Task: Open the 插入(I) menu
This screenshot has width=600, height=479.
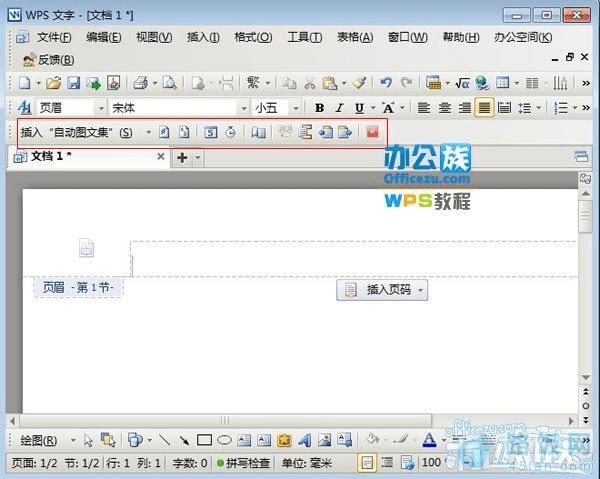Action: (203, 37)
